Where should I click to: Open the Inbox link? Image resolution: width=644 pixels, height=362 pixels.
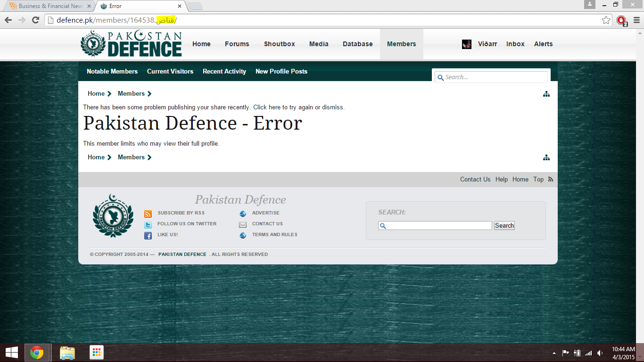515,44
